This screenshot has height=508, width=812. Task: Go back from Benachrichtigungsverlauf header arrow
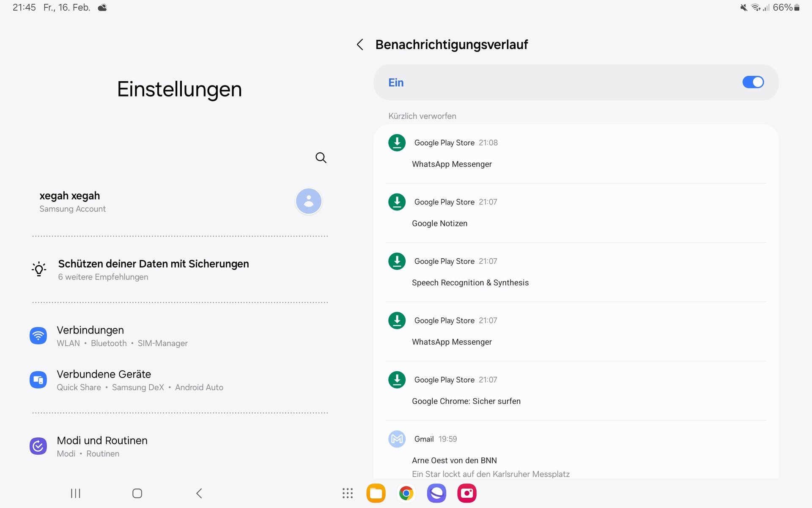[360, 44]
